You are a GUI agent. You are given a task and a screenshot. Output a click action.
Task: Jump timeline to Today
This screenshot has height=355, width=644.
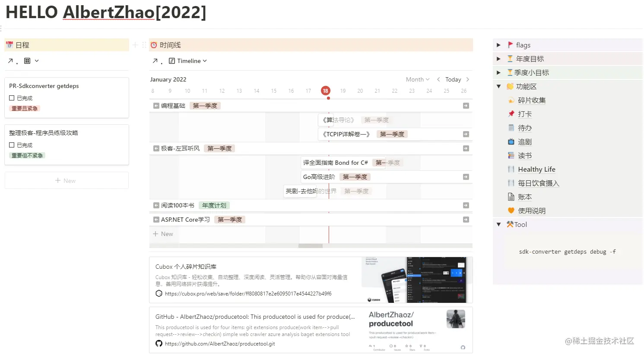(453, 79)
